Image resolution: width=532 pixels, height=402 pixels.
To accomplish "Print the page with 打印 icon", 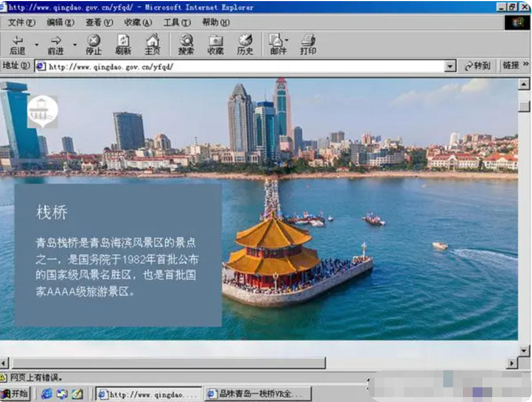I will [308, 45].
